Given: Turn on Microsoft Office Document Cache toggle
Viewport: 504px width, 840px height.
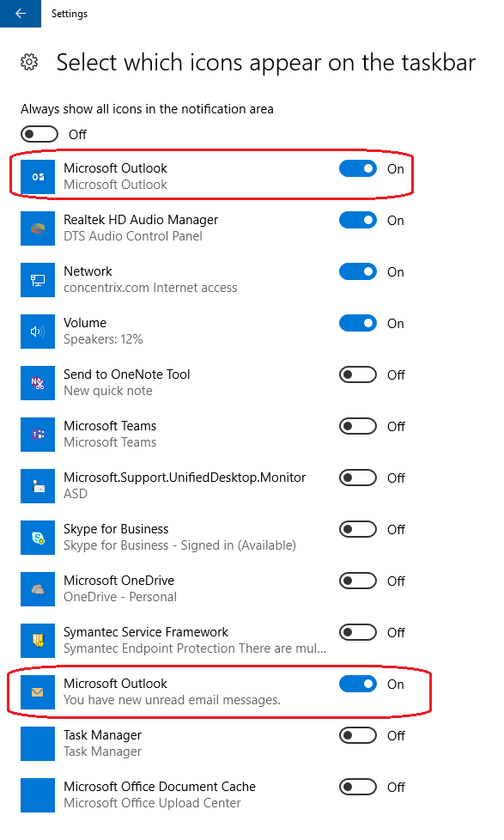Looking at the screenshot, I should pos(358,787).
